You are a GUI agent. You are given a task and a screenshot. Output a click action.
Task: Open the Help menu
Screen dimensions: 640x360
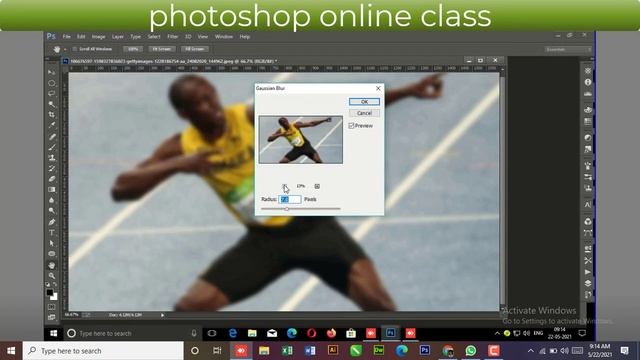click(244, 37)
